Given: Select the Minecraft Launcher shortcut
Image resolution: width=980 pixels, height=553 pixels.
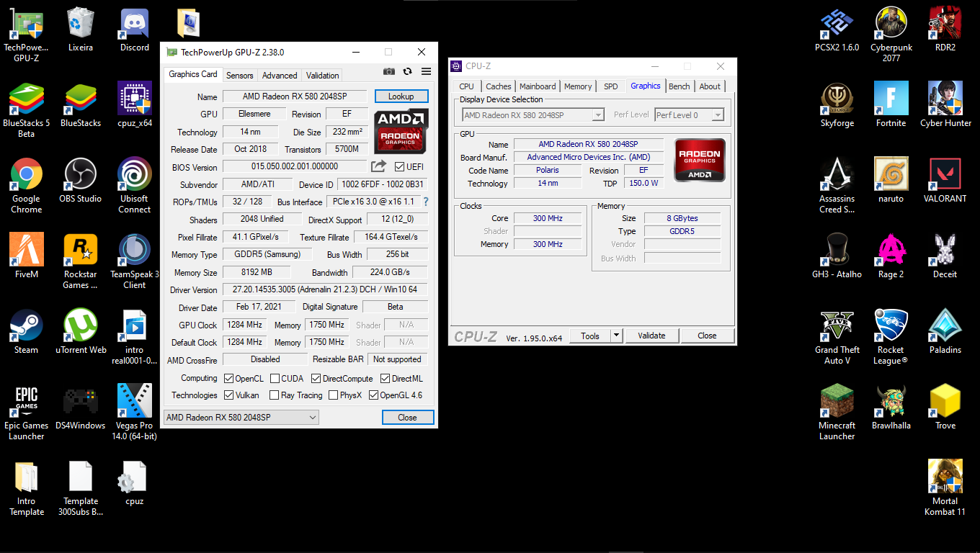Looking at the screenshot, I should 837,413.
